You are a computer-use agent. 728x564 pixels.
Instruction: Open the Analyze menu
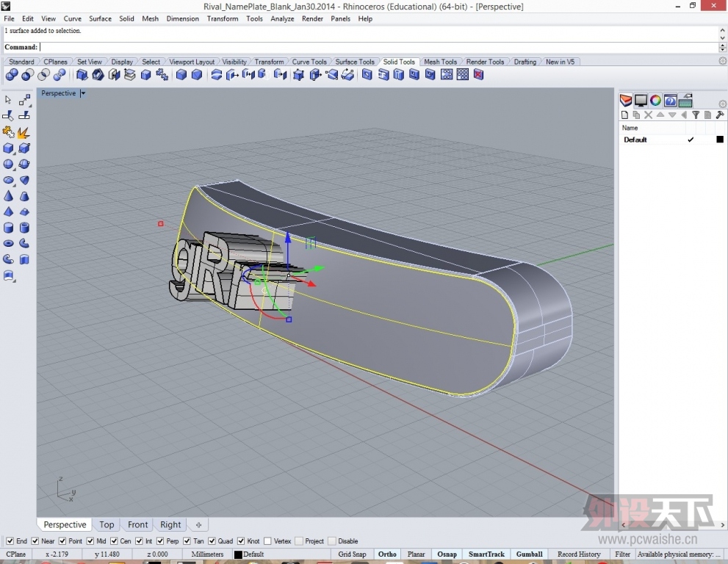click(x=282, y=18)
